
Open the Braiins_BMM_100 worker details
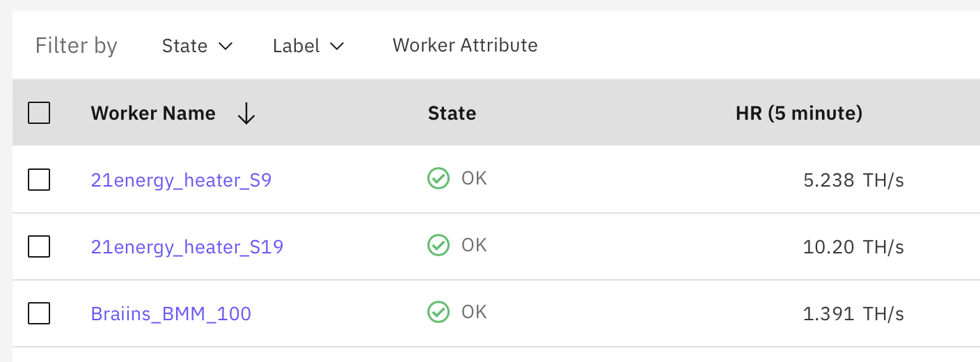click(x=171, y=314)
